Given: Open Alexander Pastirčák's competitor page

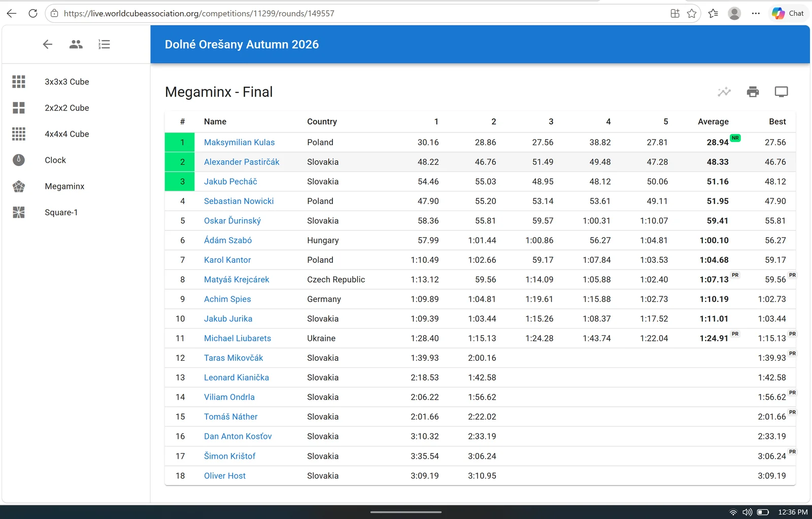Looking at the screenshot, I should [242, 162].
